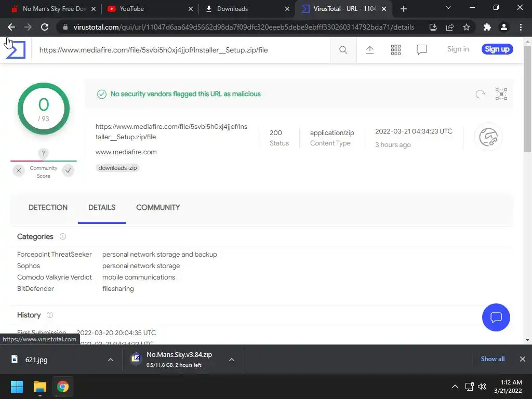Click the browser forward arrow
This screenshot has height=399, width=532.
tap(28, 27)
